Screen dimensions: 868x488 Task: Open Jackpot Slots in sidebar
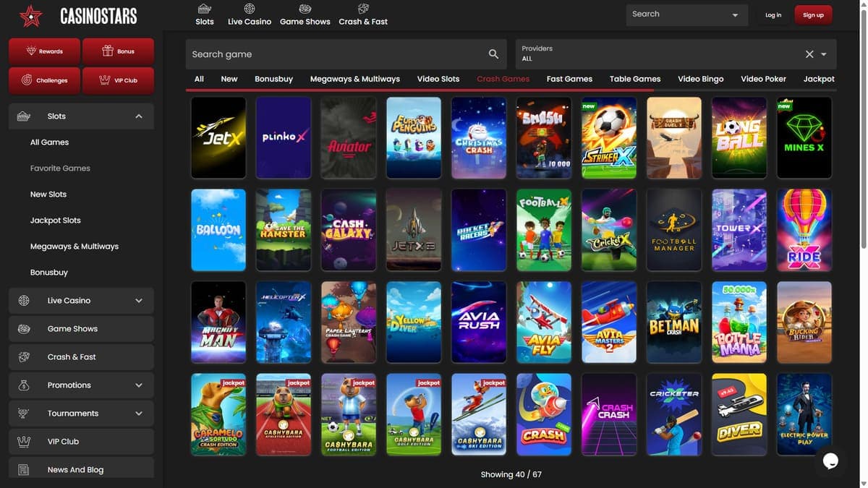(x=56, y=221)
